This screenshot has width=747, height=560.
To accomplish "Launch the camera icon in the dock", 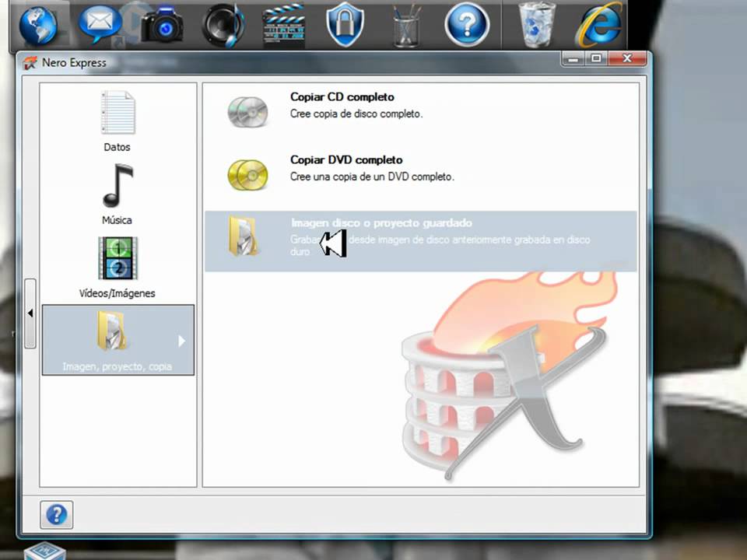I will pyautogui.click(x=163, y=25).
